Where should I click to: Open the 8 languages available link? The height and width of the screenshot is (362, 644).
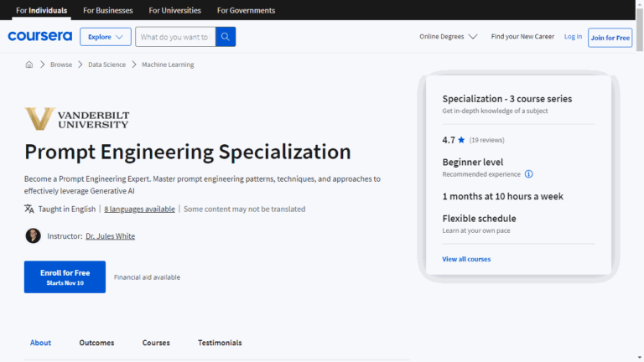[139, 209]
